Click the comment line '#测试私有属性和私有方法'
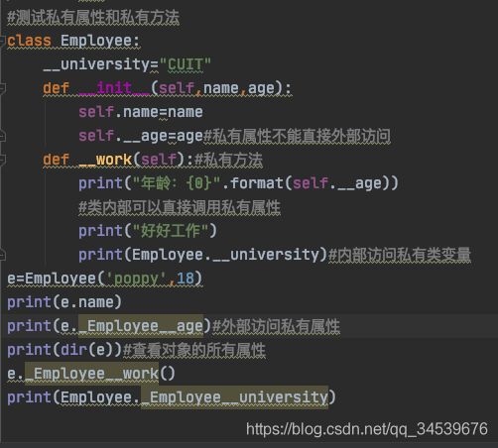Screen dimensions: 498x448 93,17
